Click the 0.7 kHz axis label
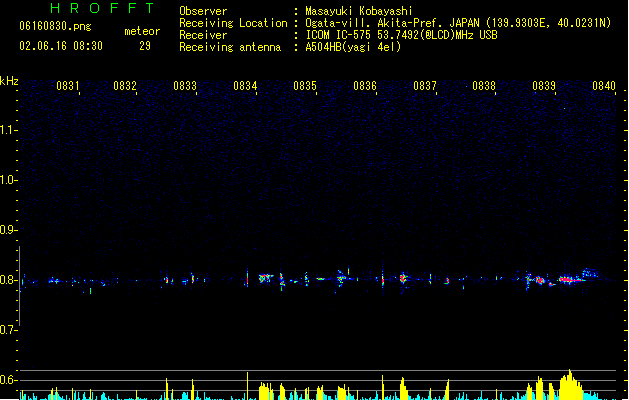The image size is (629, 400). click(x=8, y=330)
